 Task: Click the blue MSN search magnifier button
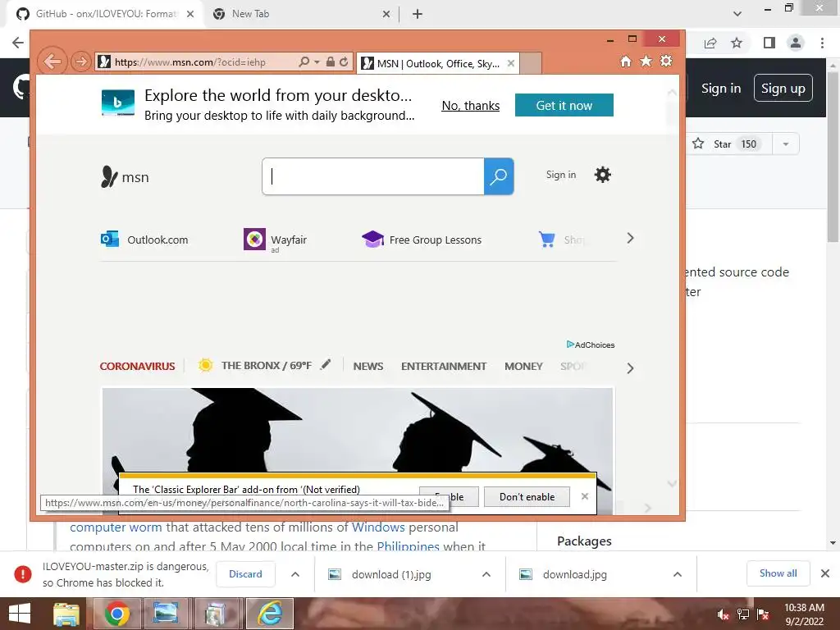[x=499, y=176]
